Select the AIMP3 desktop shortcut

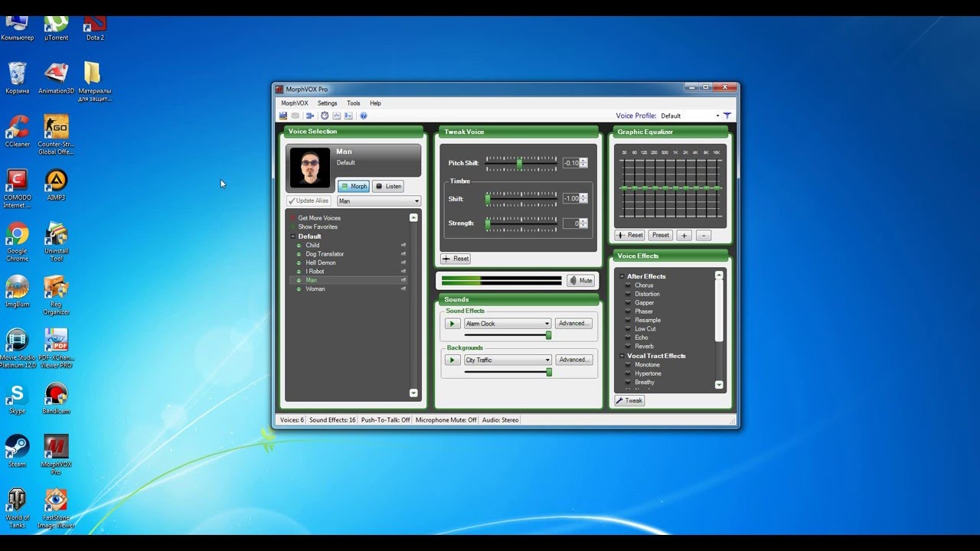point(56,184)
